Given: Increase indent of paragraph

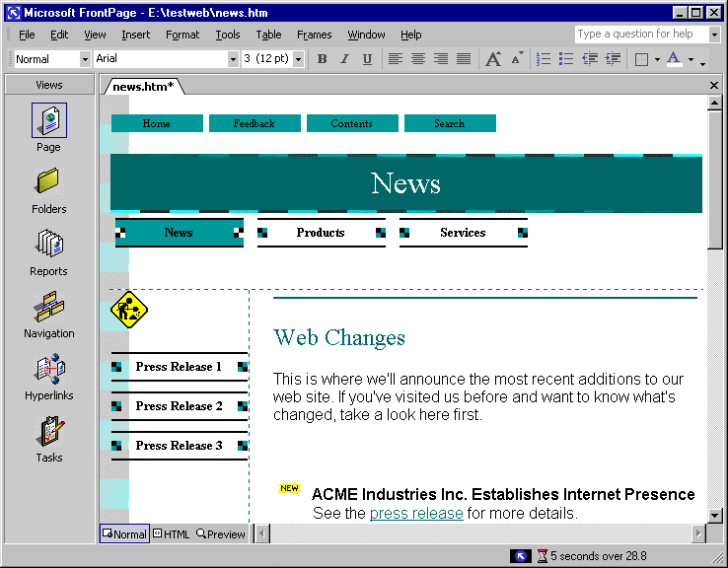Looking at the screenshot, I should 613,59.
